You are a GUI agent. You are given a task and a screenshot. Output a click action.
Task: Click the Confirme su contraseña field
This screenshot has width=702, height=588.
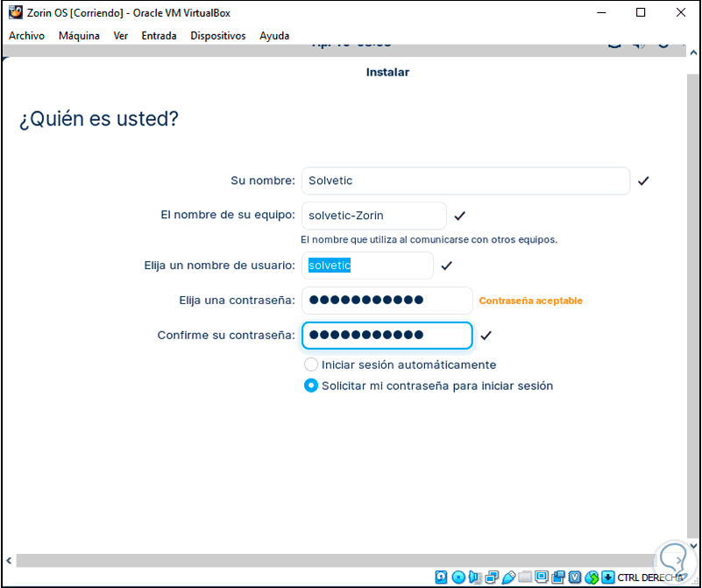(386, 335)
